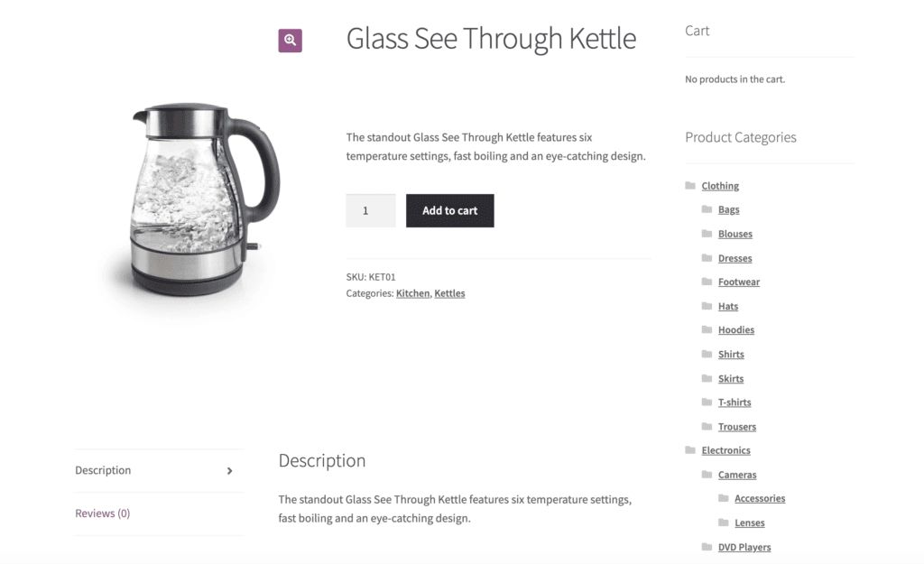Viewport: 924px width, 564px height.
Task: Click the folder icon beside T-shirts
Action: (x=707, y=402)
